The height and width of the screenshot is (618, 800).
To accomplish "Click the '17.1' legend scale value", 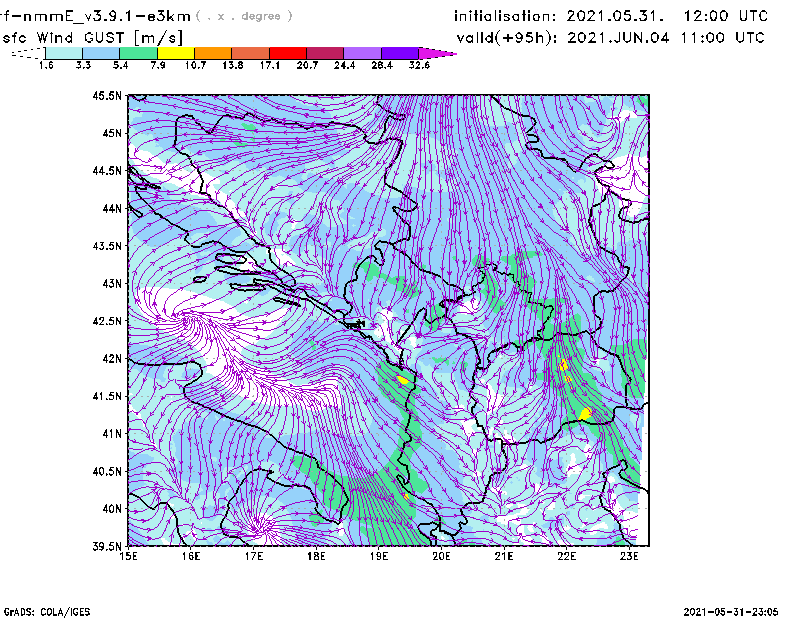I will click(269, 65).
